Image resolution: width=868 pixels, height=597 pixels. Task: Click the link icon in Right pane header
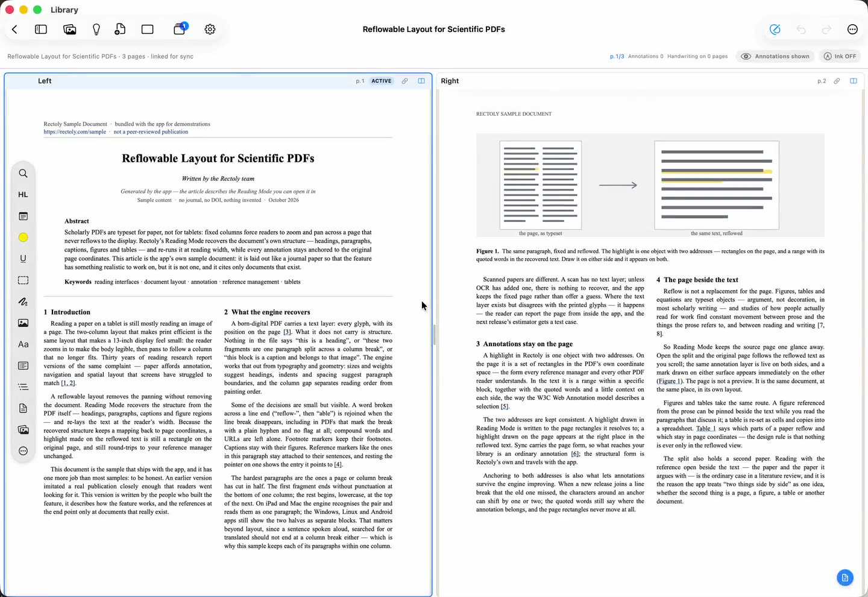[x=837, y=81]
